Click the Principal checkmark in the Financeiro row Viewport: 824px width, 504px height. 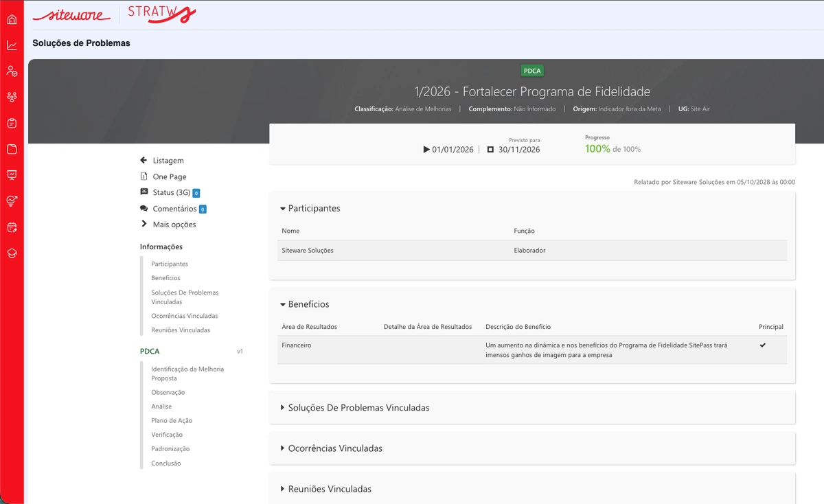click(x=762, y=345)
